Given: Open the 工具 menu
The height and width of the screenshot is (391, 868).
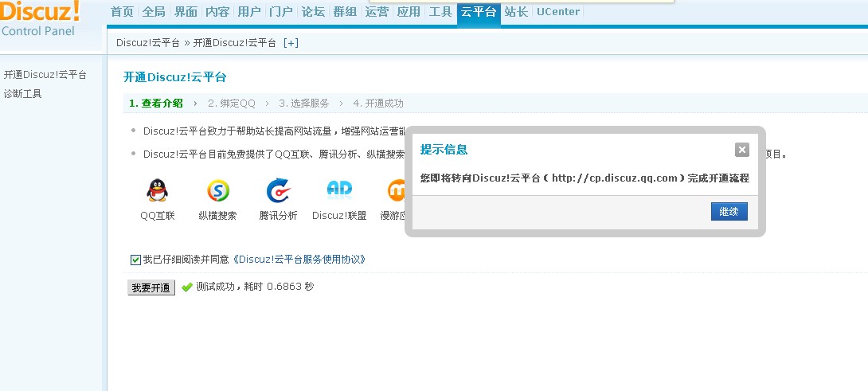Looking at the screenshot, I should 440,12.
